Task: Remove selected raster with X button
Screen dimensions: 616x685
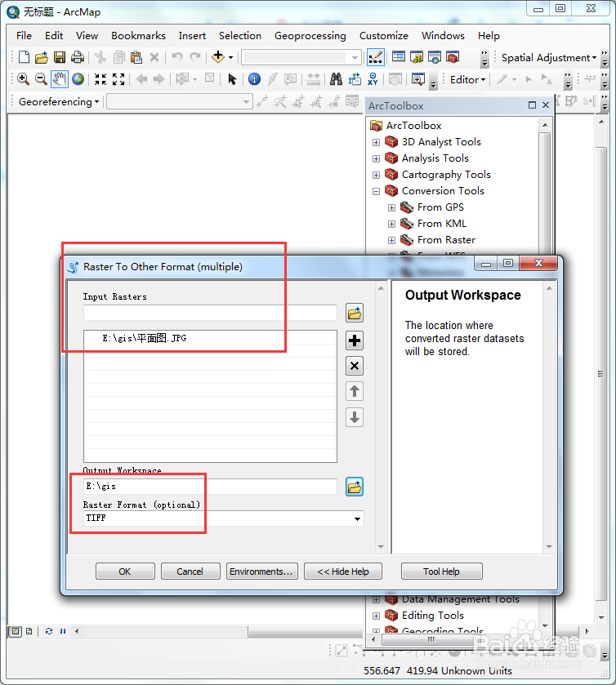Action: (355, 366)
